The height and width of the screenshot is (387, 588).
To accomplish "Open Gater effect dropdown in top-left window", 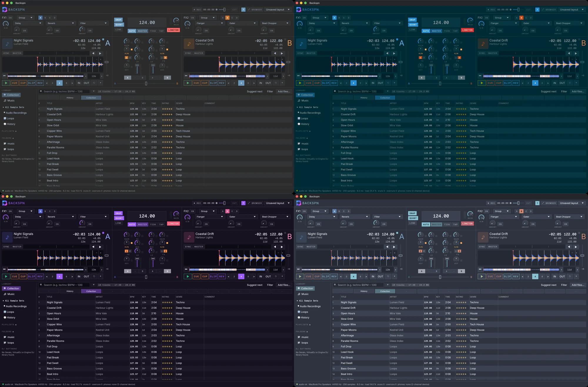I will [242, 23].
